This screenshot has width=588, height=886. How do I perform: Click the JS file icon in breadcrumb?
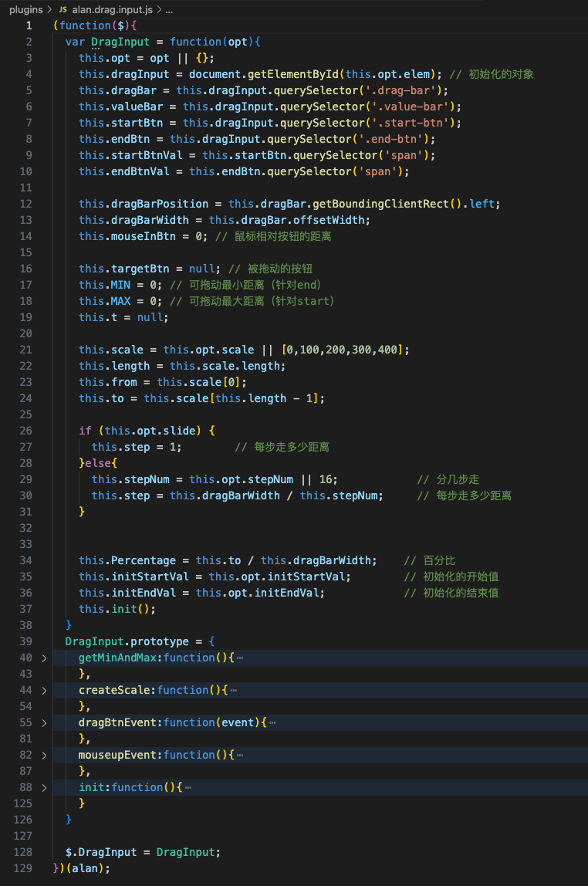point(63,10)
